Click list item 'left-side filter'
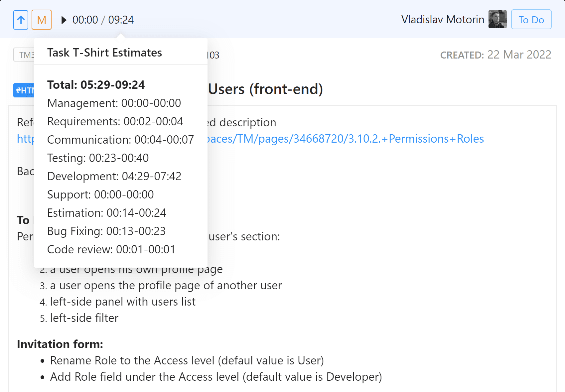The height and width of the screenshot is (392, 565). (84, 318)
